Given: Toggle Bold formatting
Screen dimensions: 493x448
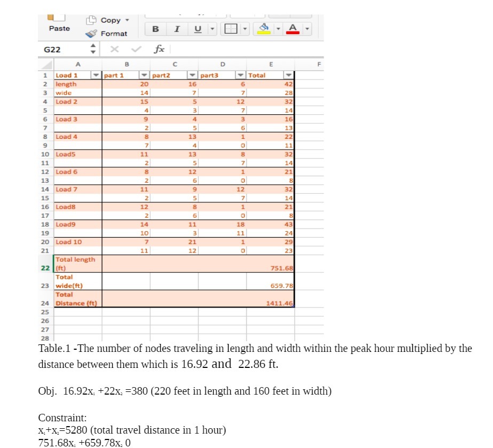Looking at the screenshot, I should pos(155,29).
